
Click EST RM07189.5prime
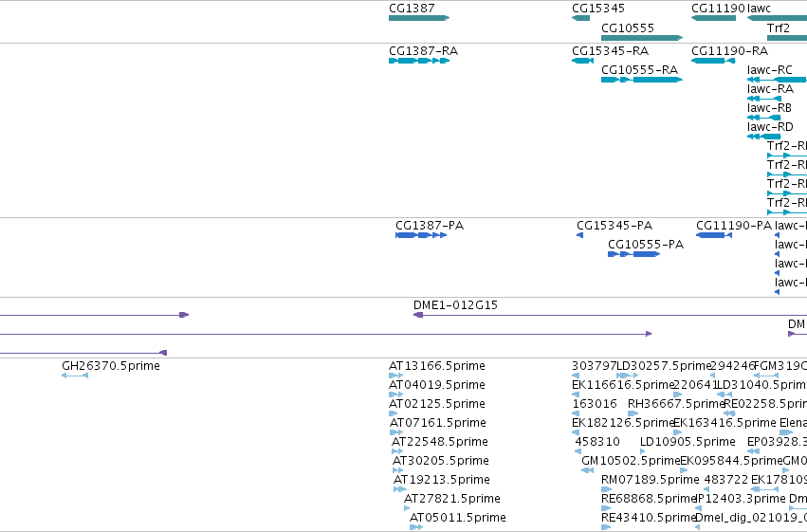650,480
